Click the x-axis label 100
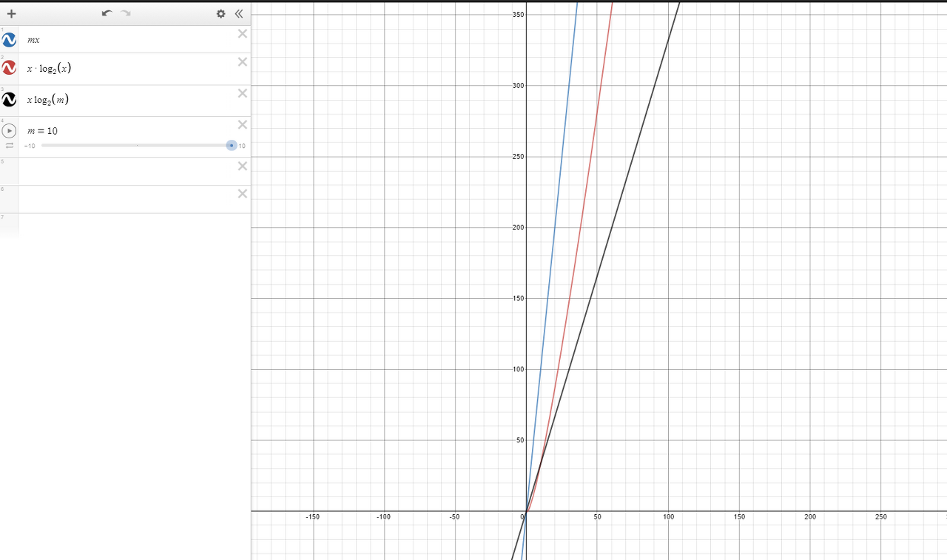The height and width of the screenshot is (560, 947). tap(668, 517)
